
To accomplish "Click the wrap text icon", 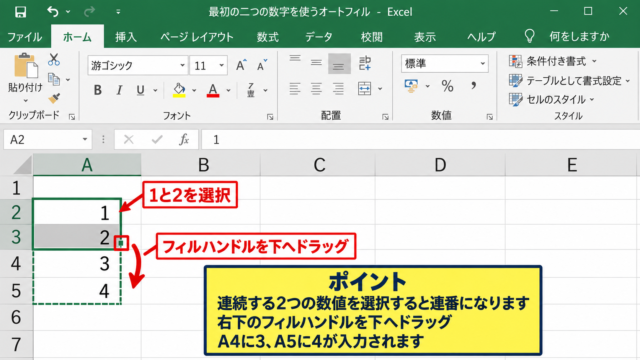I will (364, 63).
